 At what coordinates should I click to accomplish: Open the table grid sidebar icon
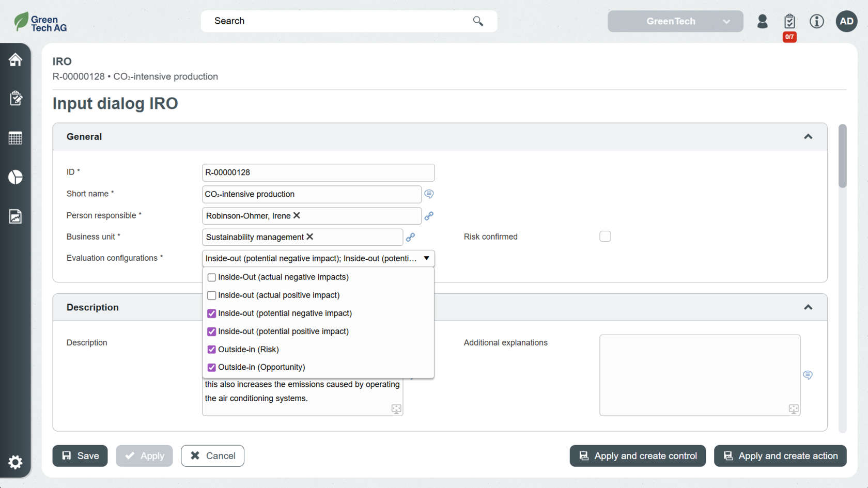[x=16, y=138]
